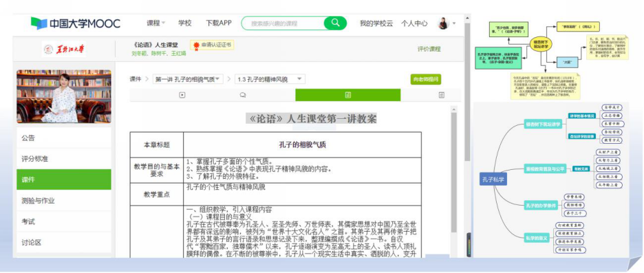Click scroll-up arrow of page scrollbar
Image resolution: width=644 pixels, height=273 pixels.
(x=467, y=18)
